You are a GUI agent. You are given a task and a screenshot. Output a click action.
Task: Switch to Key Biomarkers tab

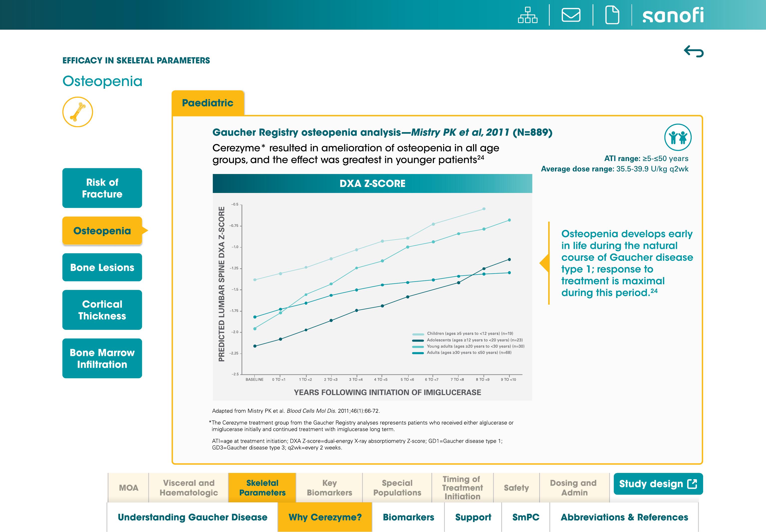click(x=329, y=488)
